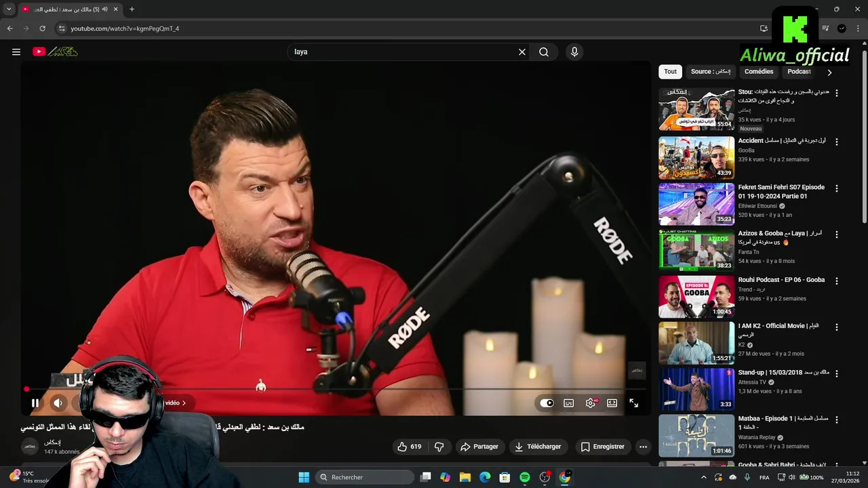Switch to theater mode
Screen dimensions: 868x488
pyautogui.click(x=612, y=403)
